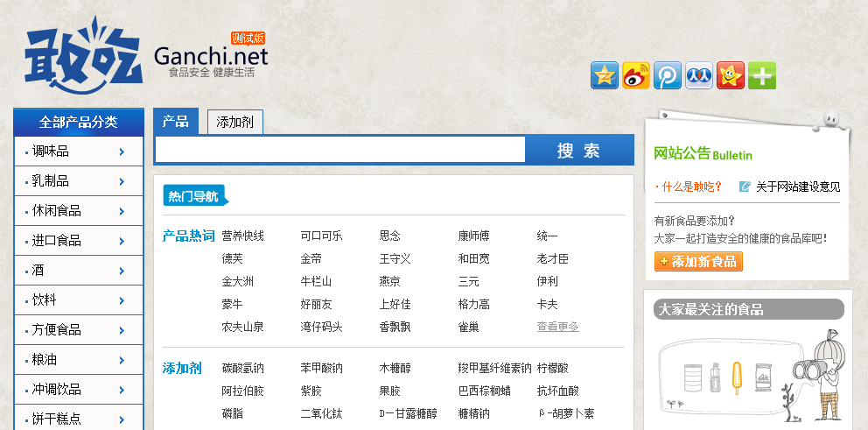Expand the 调味品 category arrow

[122, 152]
